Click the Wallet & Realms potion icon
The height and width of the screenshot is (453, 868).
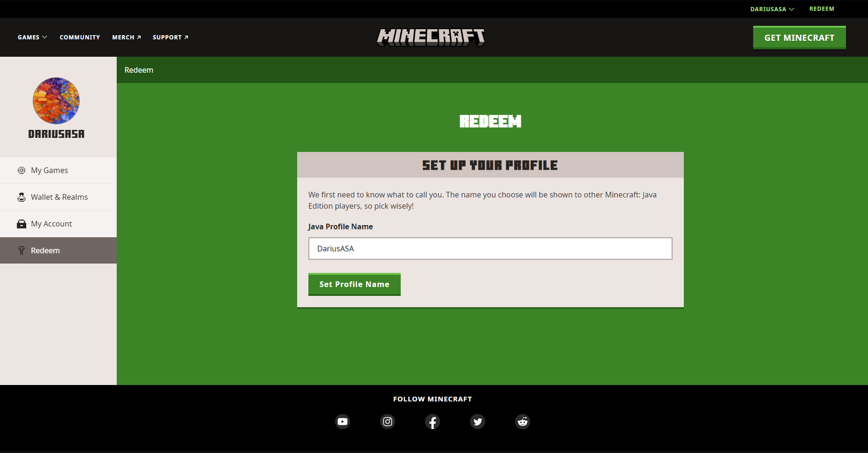point(22,197)
